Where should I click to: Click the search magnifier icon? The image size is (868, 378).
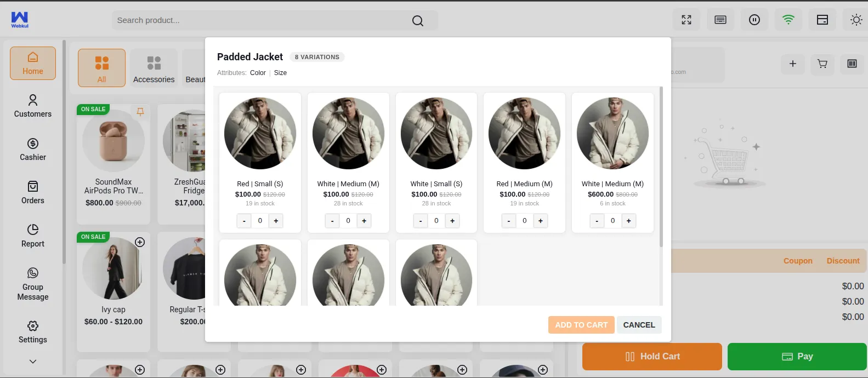[418, 21]
